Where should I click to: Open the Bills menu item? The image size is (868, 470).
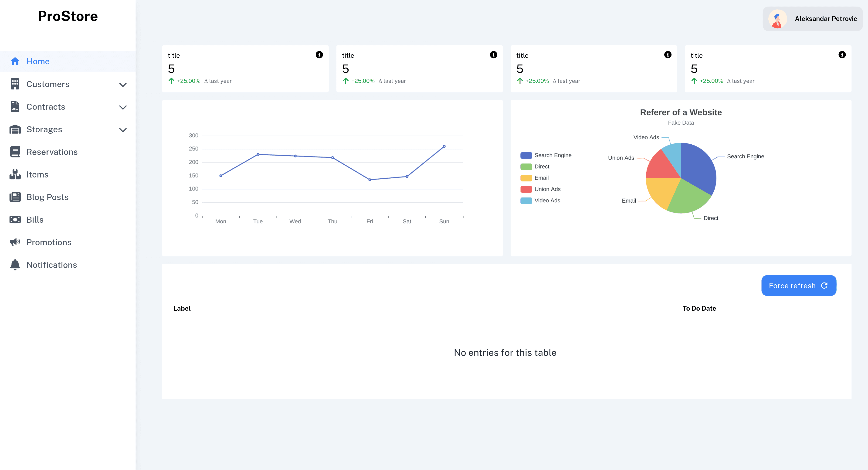pos(68,219)
